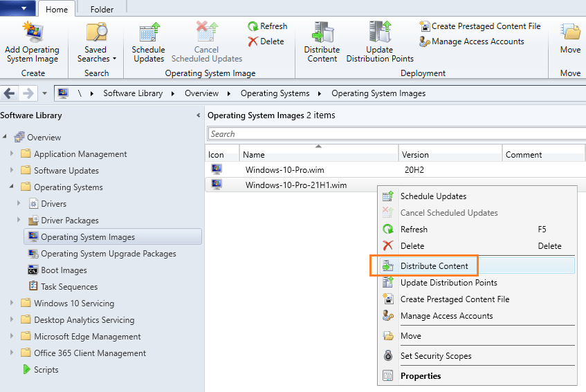Click the Back navigation arrow
This screenshot has height=392, width=586.
9,93
